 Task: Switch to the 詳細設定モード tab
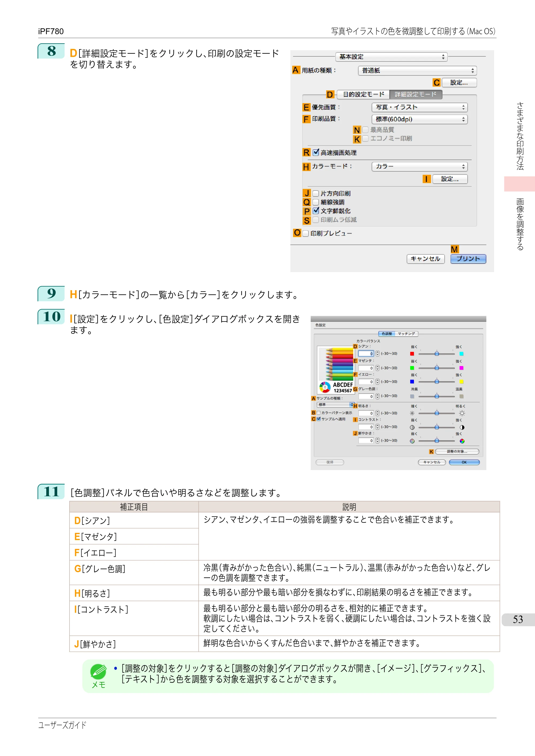coord(416,95)
